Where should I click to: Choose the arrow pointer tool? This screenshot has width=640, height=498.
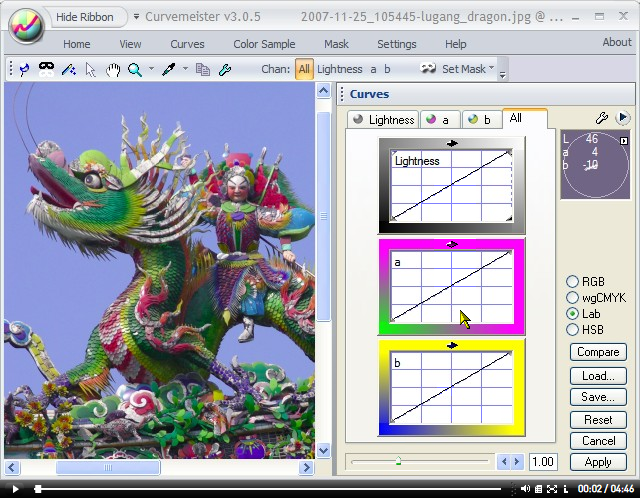coord(91,70)
